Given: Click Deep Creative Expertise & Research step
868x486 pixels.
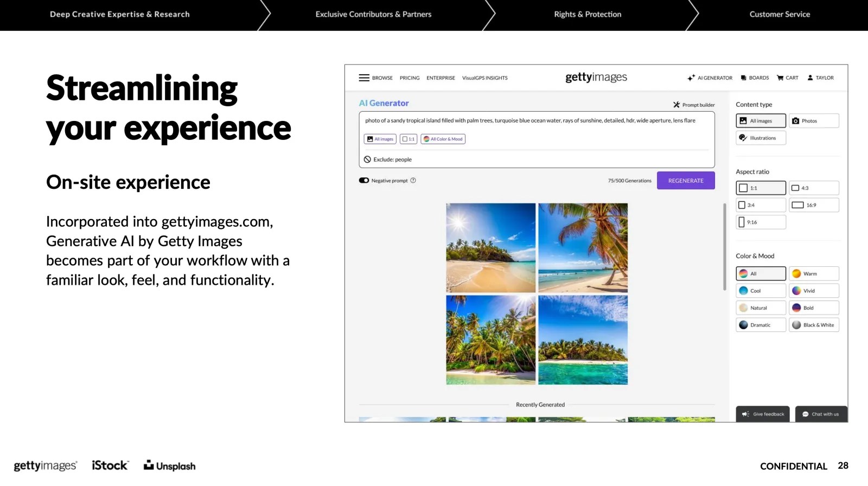Looking at the screenshot, I should tap(120, 14).
